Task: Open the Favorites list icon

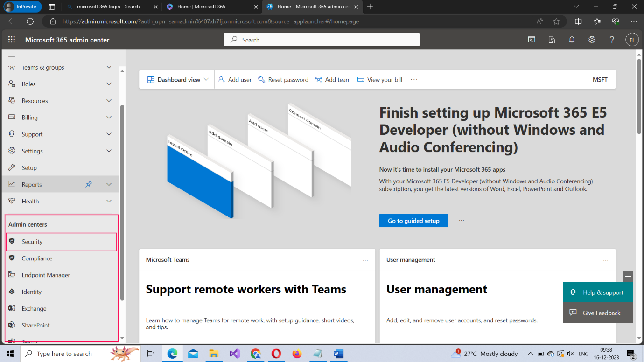Action: [597, 21]
